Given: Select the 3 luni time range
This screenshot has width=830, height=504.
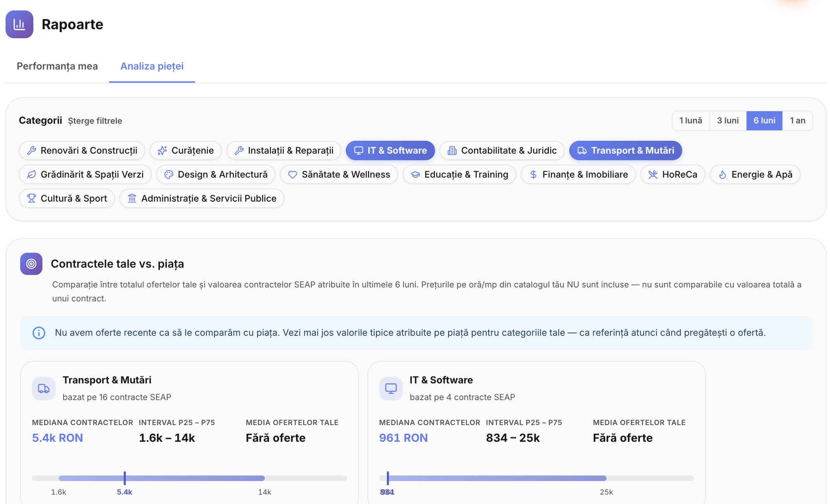Looking at the screenshot, I should pyautogui.click(x=728, y=121).
